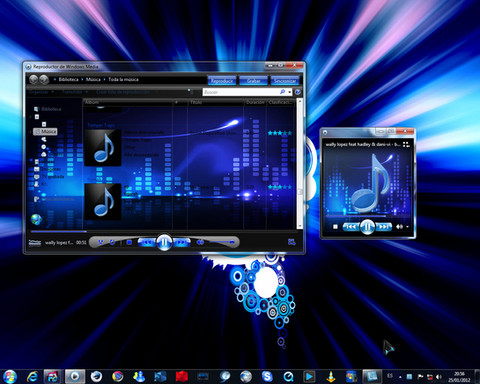Click the search magnifier icon

pos(282,92)
